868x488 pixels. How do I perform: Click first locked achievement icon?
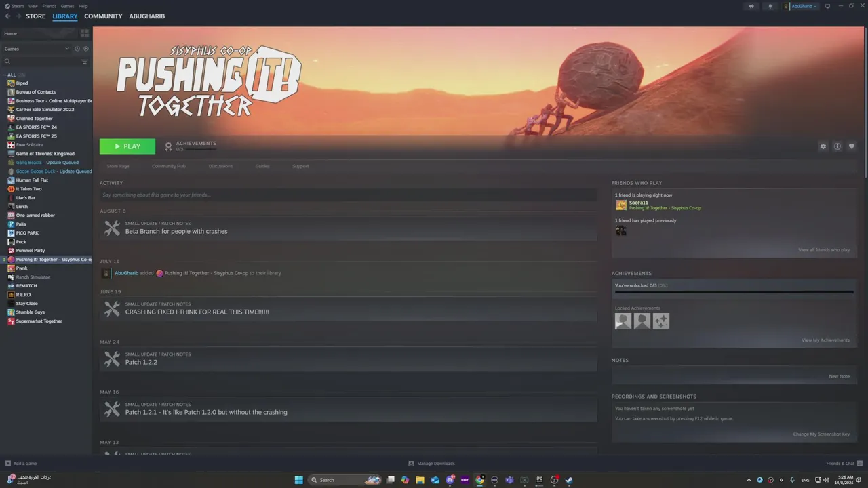(623, 321)
